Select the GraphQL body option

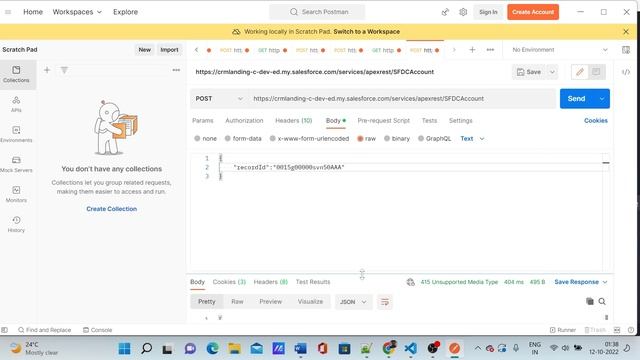click(x=434, y=138)
